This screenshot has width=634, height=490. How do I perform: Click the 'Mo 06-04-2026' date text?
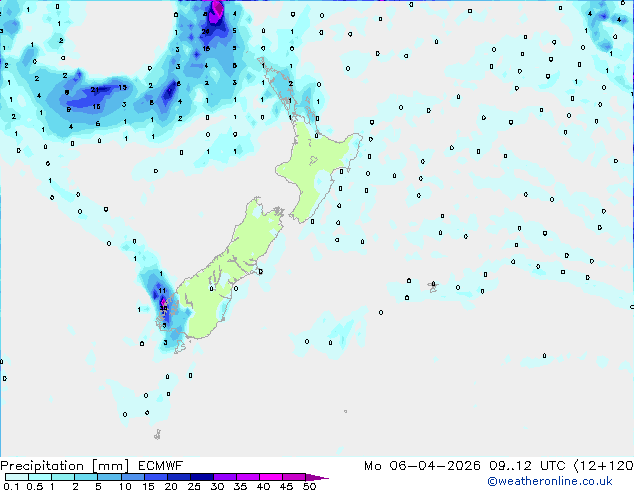click(x=422, y=466)
